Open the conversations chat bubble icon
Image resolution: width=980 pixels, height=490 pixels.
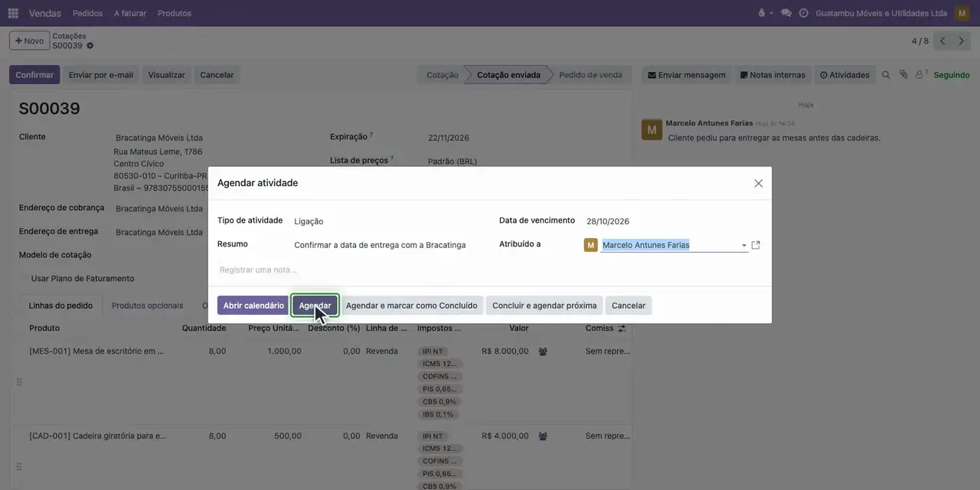(x=786, y=13)
